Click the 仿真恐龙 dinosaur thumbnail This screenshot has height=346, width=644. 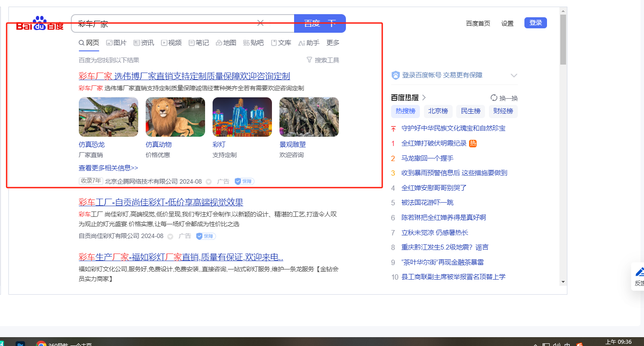click(x=108, y=117)
